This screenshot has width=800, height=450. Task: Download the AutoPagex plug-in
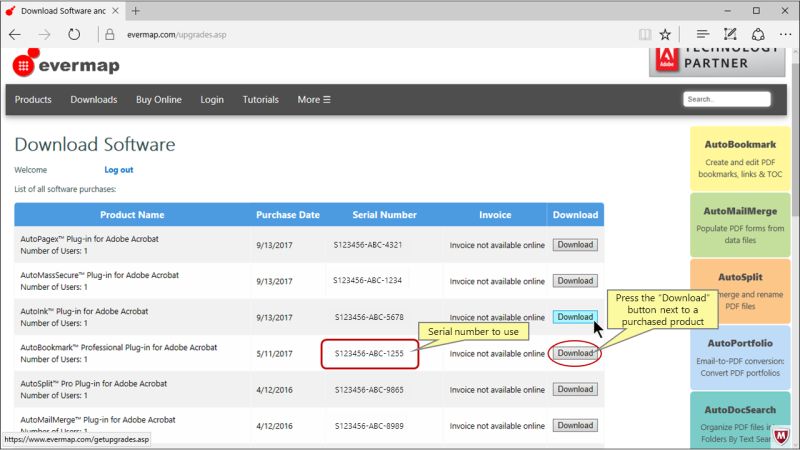[575, 245]
